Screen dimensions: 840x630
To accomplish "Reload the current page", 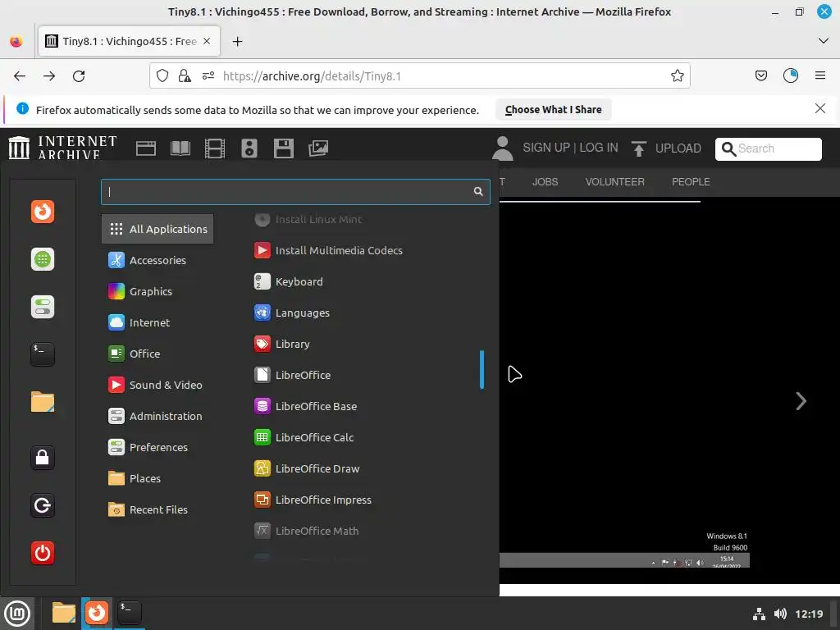I will 79,76.
